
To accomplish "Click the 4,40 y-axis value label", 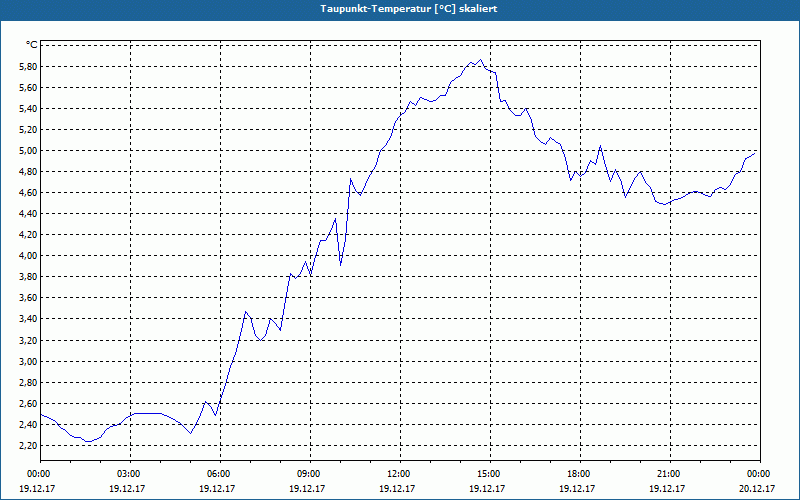I will click(29, 214).
